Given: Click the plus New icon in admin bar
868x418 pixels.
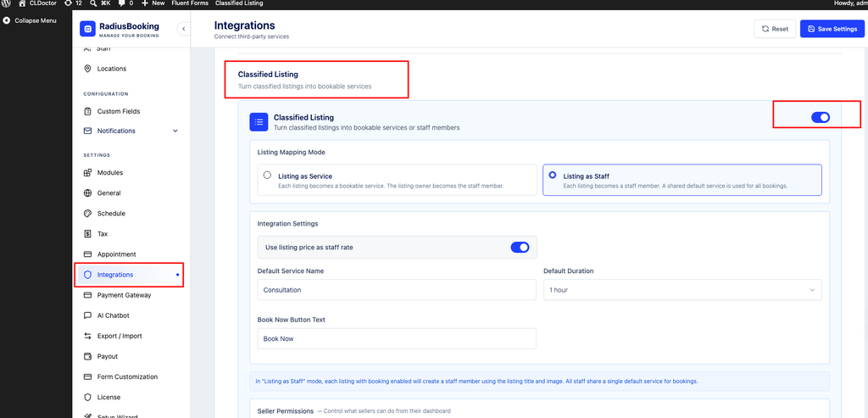Looking at the screenshot, I should pyautogui.click(x=145, y=3).
